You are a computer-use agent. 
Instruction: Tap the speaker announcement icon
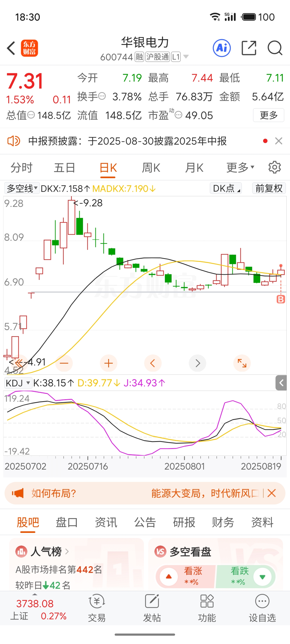14,141
